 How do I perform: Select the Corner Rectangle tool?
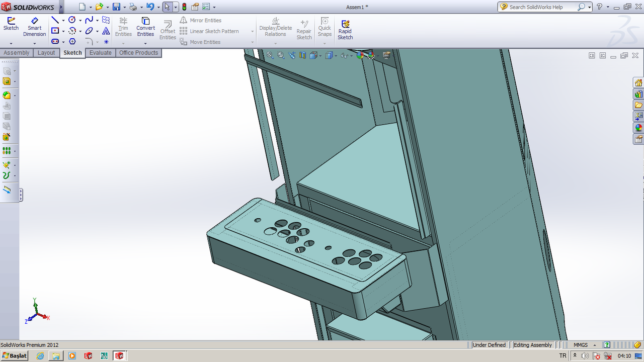pyautogui.click(x=55, y=31)
